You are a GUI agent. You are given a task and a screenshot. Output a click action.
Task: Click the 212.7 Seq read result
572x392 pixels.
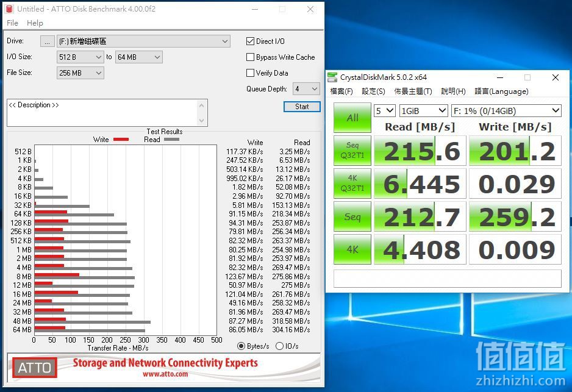[x=420, y=216]
